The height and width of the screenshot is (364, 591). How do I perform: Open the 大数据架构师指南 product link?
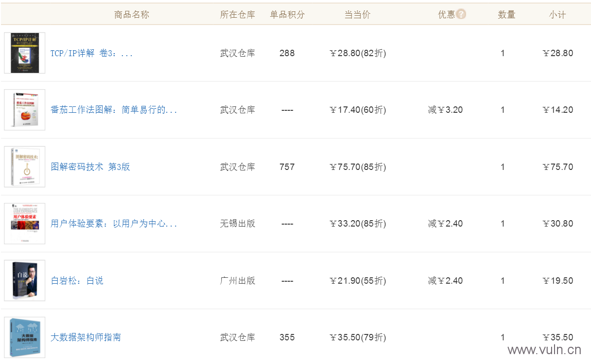(x=86, y=337)
